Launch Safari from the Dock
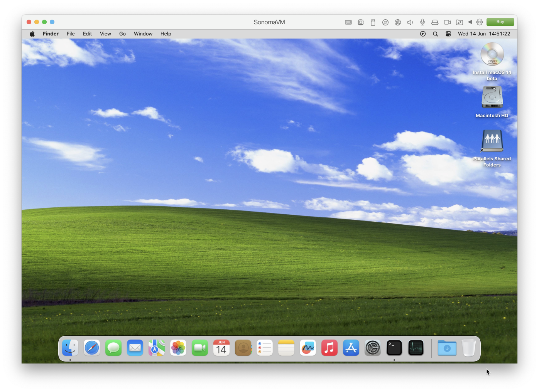Screen dimensions: 539x392 (x=92, y=348)
